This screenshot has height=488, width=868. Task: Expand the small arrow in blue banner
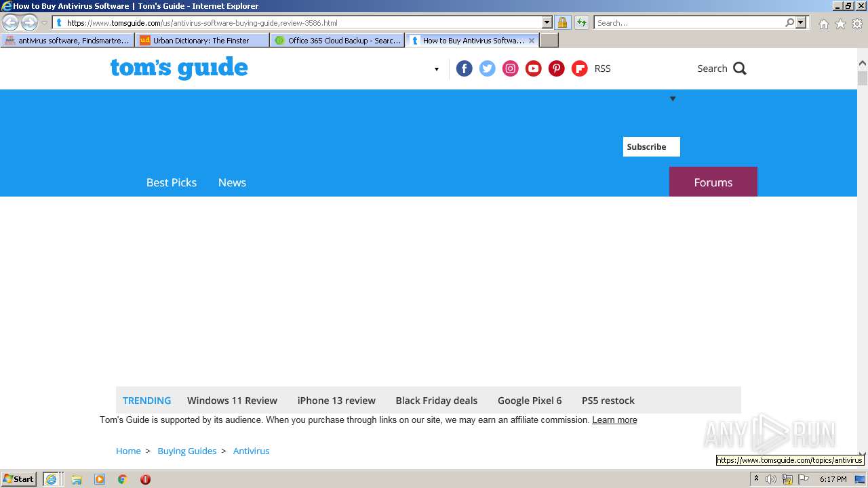pyautogui.click(x=673, y=99)
